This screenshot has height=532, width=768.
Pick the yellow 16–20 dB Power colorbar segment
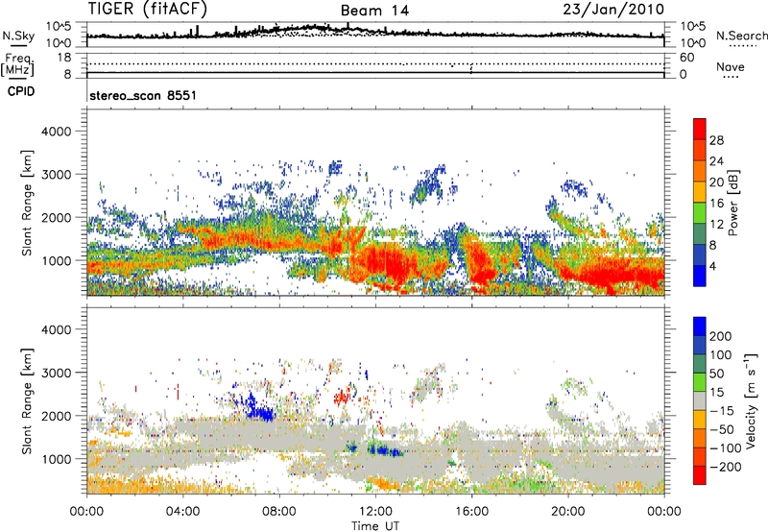pyautogui.click(x=700, y=192)
